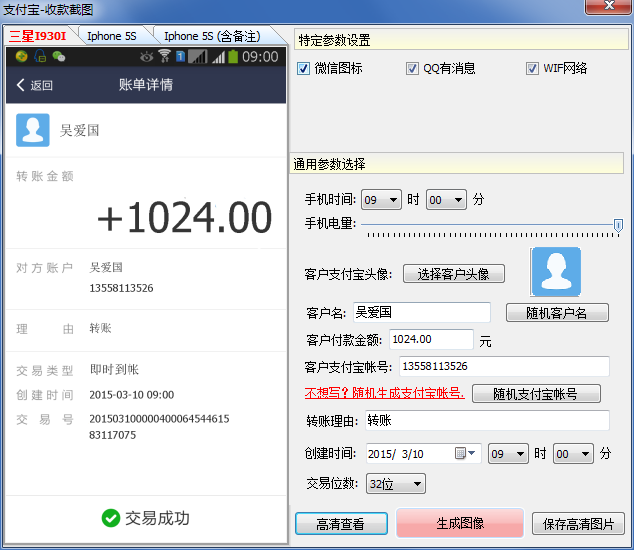Focus the 客户名 input field

pos(422,312)
